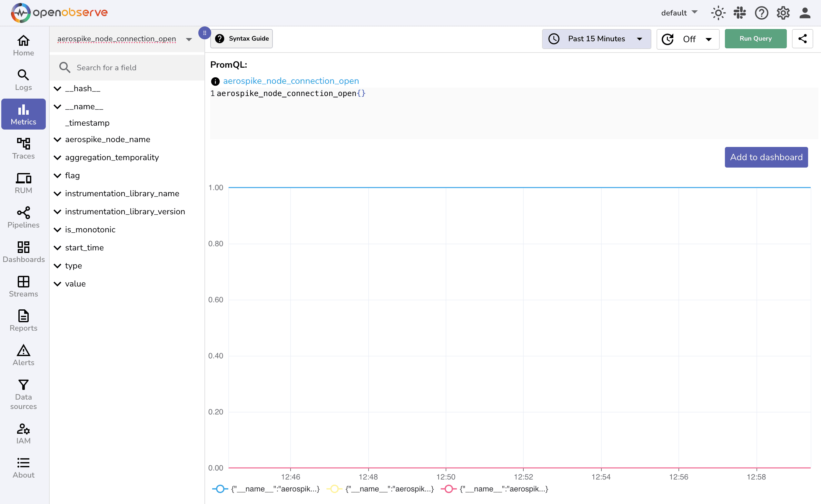Click Add to dashboard
The image size is (821, 504).
[766, 157]
